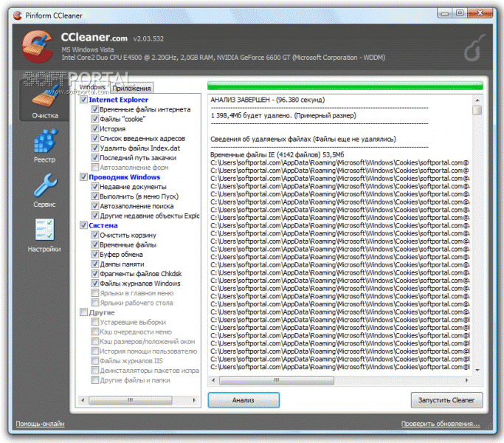Toggle Буфер обмена checkbox
This screenshot has width=504, height=443.
(94, 254)
